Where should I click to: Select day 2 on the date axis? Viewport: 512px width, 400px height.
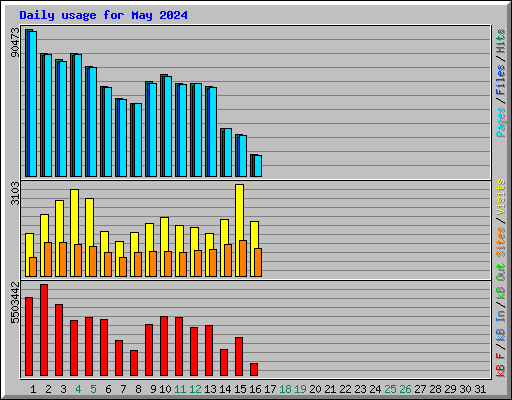pos(48,389)
